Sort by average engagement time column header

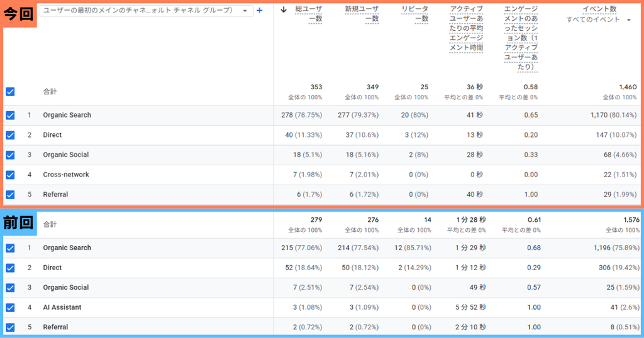click(466, 28)
